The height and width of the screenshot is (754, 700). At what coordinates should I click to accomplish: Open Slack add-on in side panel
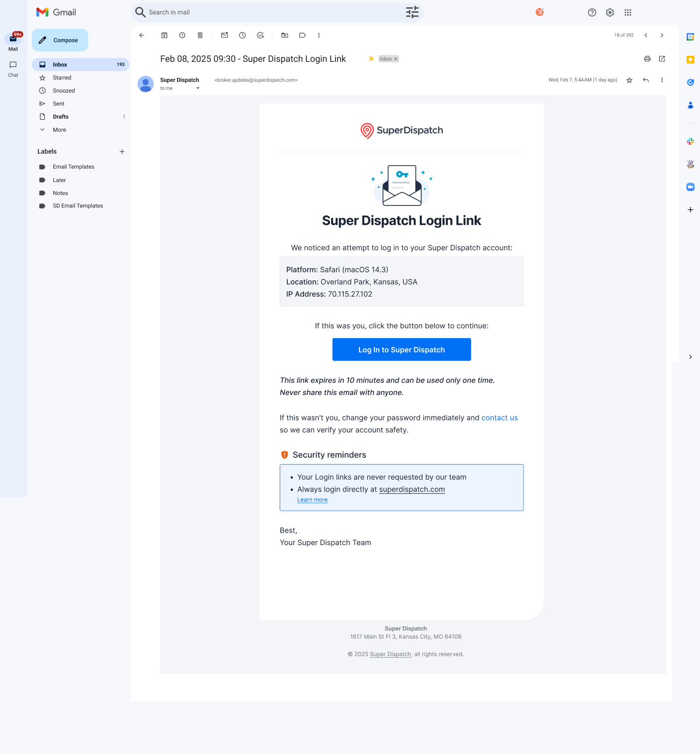[x=691, y=142]
